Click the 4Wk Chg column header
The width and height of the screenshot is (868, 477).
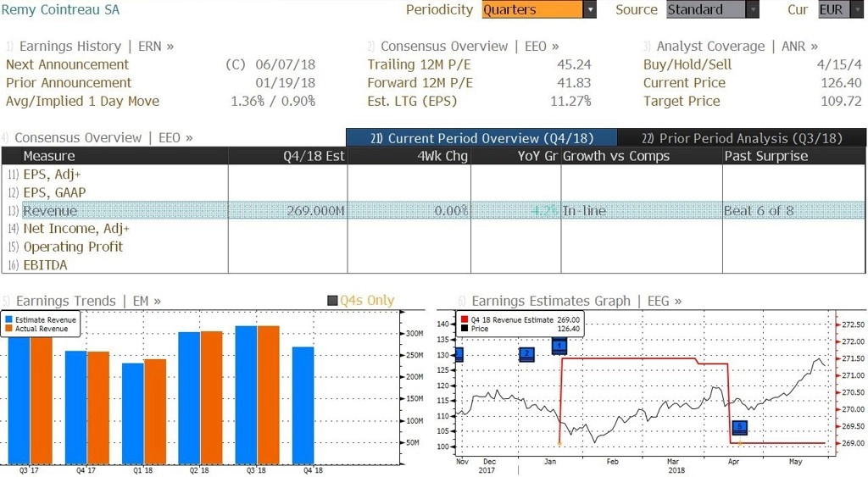point(409,156)
